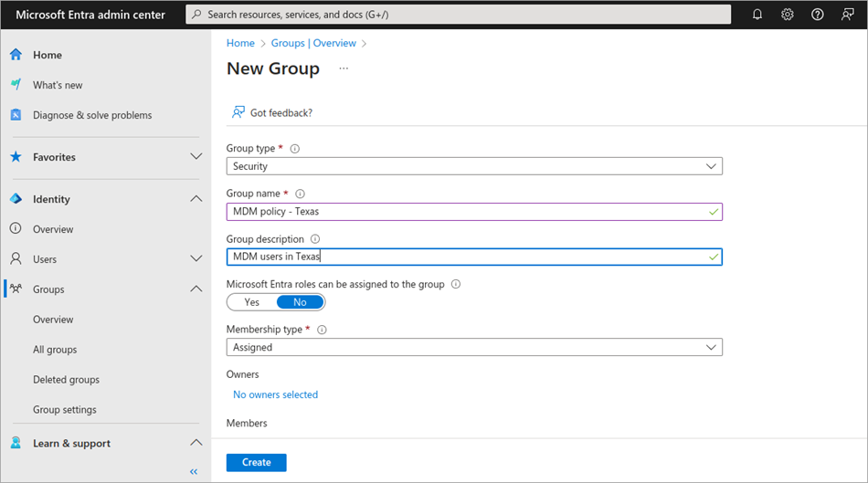Open What's new in sidebar

tap(58, 85)
